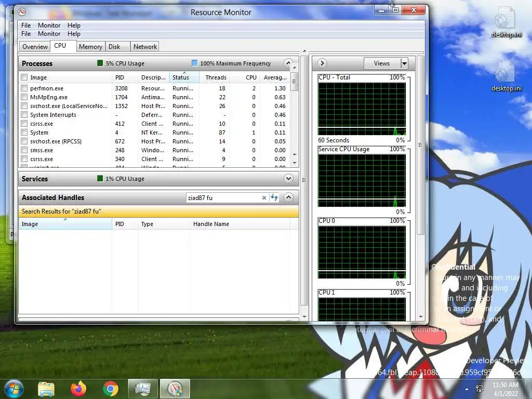Click the green Services CPU Usage indicator
This screenshot has height=399, width=532.
pos(100,179)
